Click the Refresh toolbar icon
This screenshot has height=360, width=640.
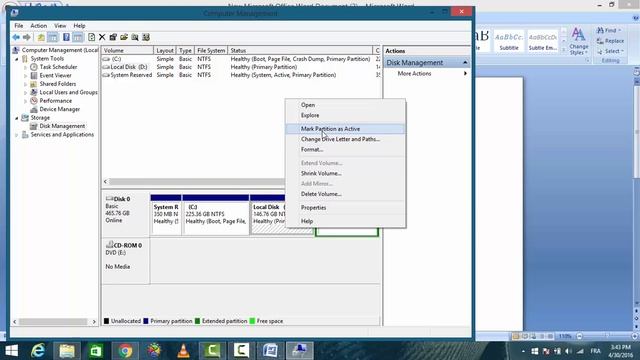pyautogui.click(x=91, y=38)
